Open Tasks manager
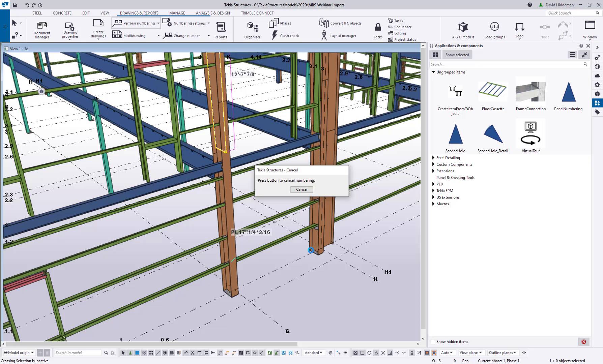603x364 pixels. tap(395, 21)
